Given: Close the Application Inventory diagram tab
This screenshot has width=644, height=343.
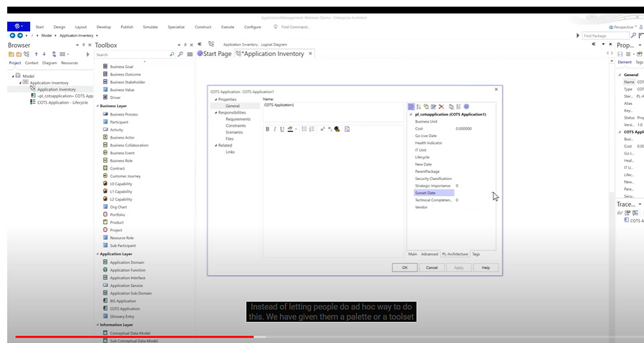Looking at the screenshot, I should tap(310, 53).
